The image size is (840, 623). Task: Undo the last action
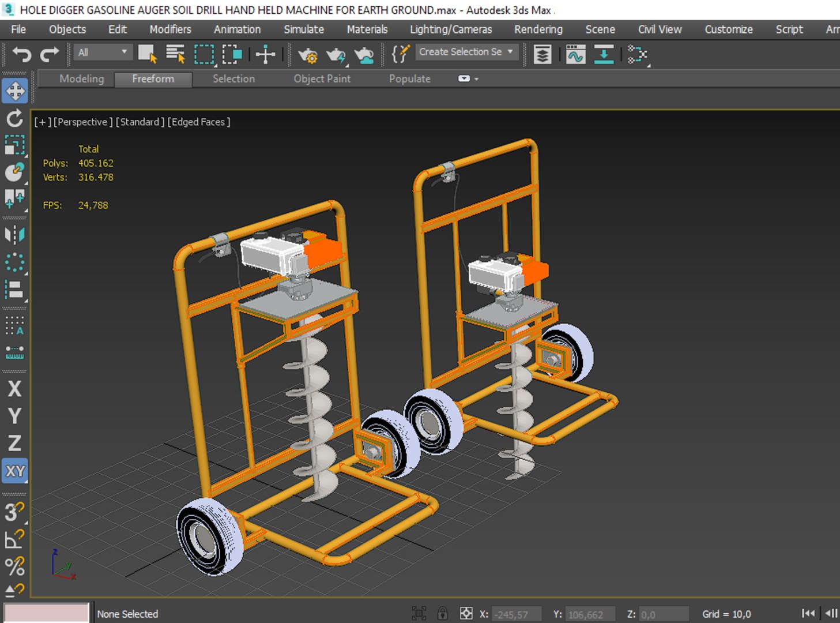(22, 54)
